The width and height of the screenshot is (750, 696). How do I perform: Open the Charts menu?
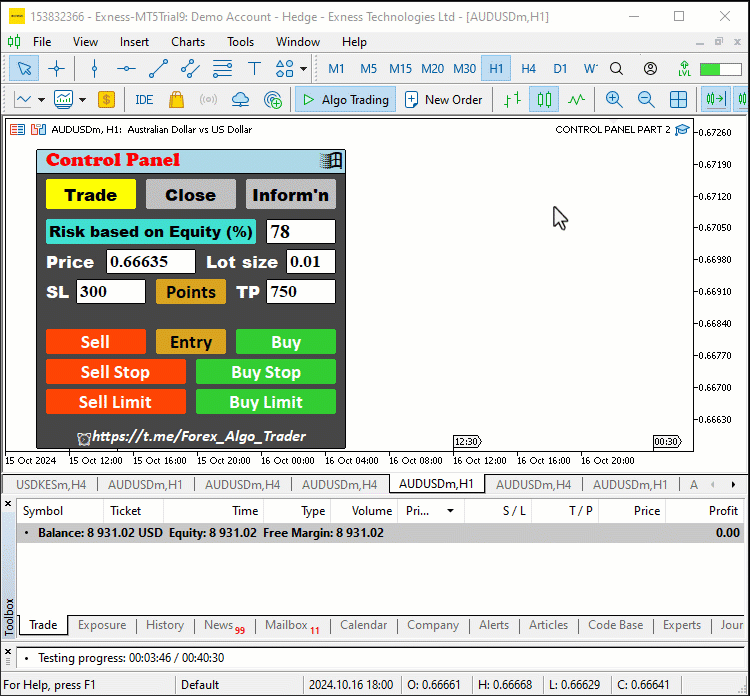[188, 42]
